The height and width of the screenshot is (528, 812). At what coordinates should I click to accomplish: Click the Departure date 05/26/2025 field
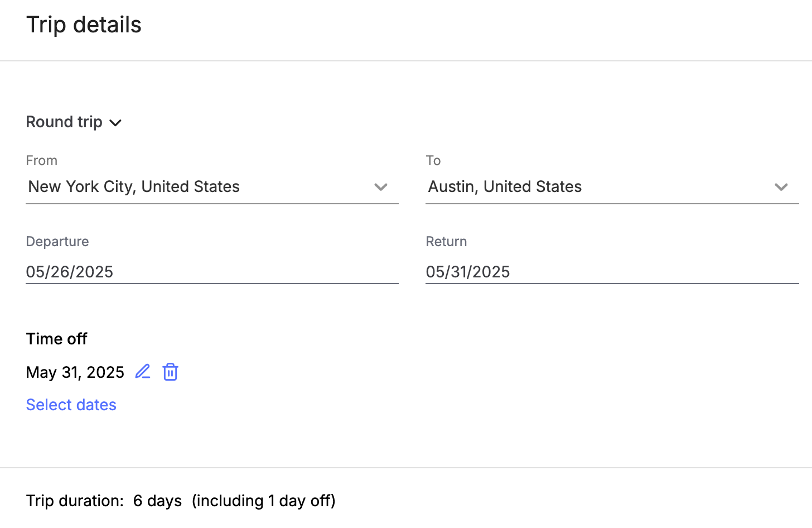pyautogui.click(x=212, y=272)
